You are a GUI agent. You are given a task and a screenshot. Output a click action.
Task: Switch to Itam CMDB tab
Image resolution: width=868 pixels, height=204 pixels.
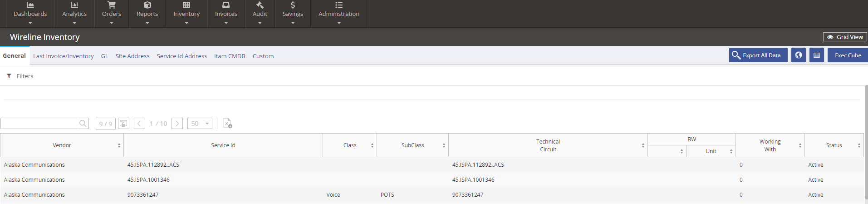click(230, 56)
